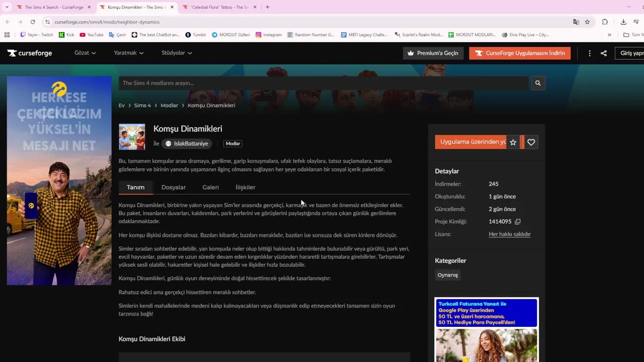Switch to the Celestial Flora Tattoo tab

pos(219,7)
